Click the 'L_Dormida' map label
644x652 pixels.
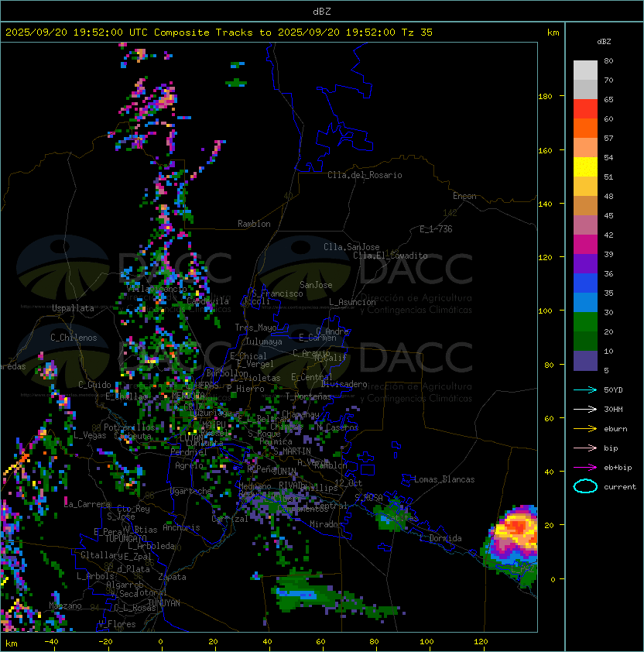click(x=440, y=538)
